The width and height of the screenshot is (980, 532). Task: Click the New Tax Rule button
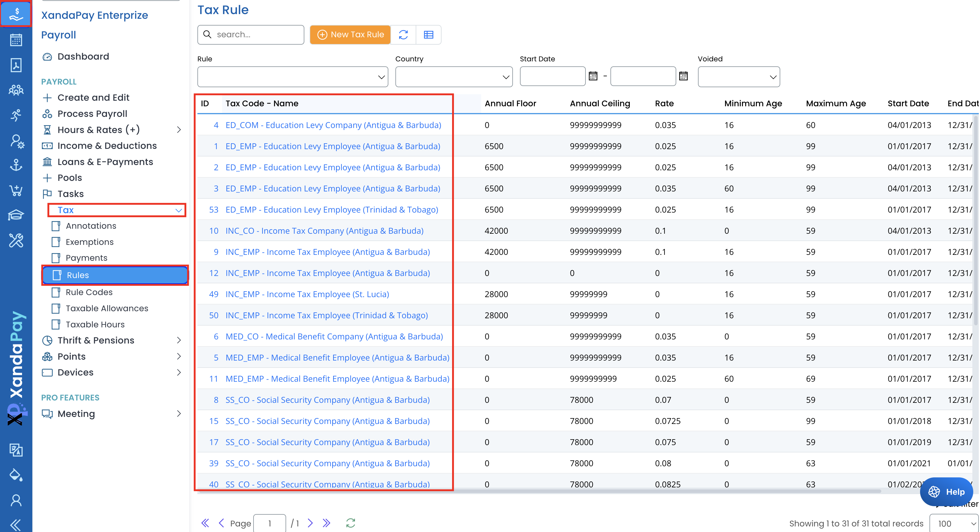[350, 35]
